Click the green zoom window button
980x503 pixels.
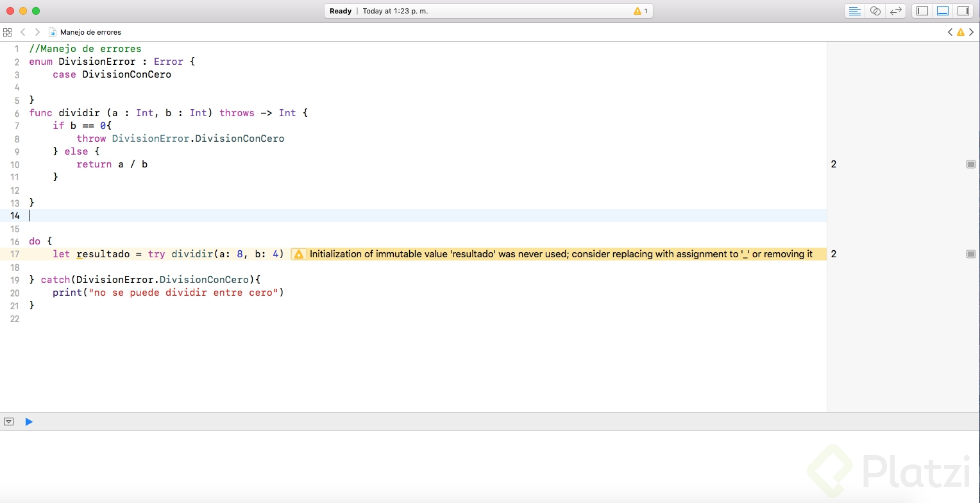click(36, 11)
